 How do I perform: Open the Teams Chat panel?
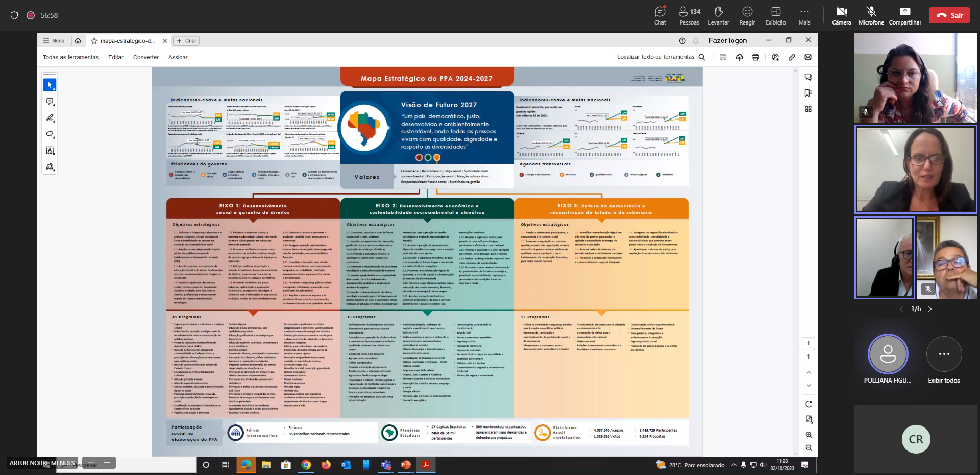point(660,15)
